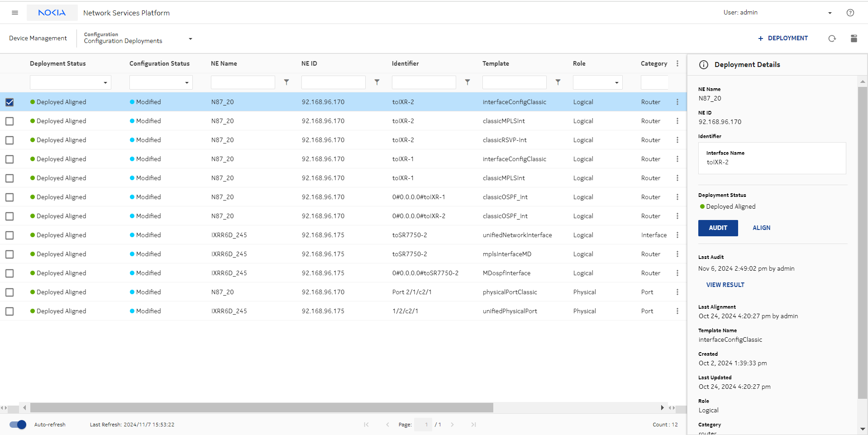Open table column settings kebab in header

(677, 64)
